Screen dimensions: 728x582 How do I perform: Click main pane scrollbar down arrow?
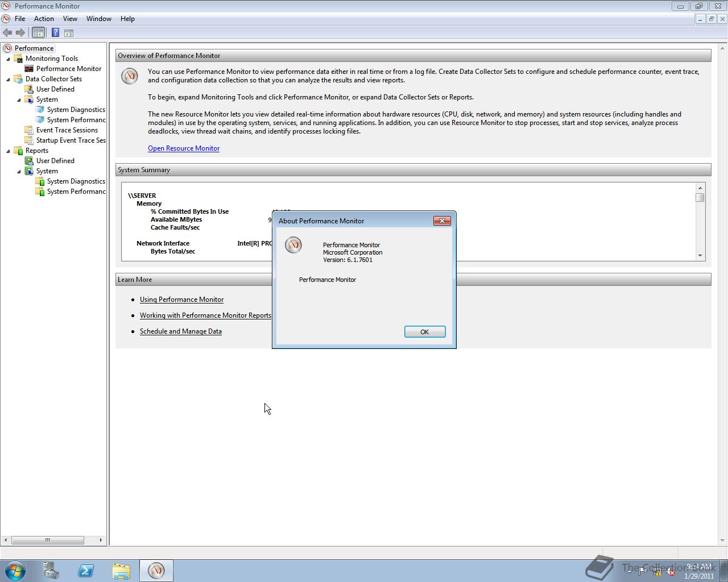click(x=723, y=541)
